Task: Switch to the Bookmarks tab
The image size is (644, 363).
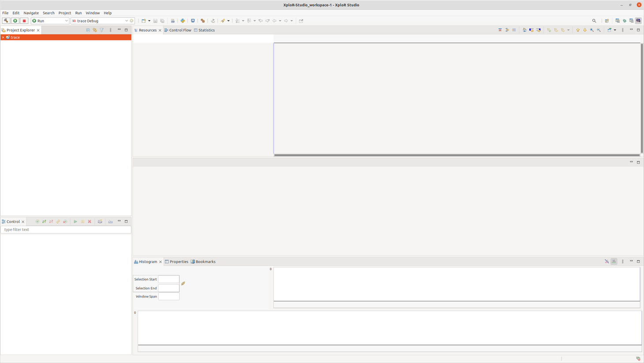Action: tap(203, 262)
